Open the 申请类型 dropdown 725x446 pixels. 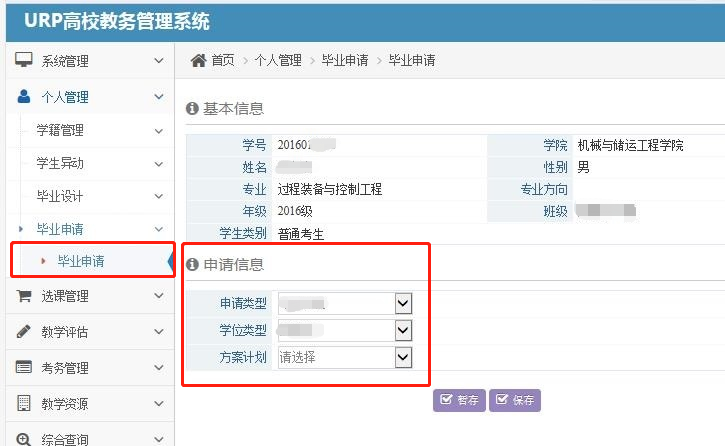click(x=403, y=303)
